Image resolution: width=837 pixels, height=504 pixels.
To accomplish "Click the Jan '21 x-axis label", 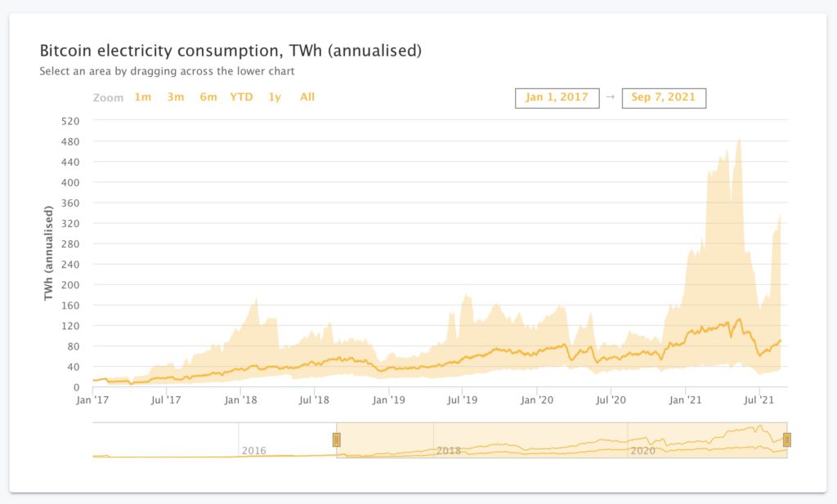I will [686, 400].
